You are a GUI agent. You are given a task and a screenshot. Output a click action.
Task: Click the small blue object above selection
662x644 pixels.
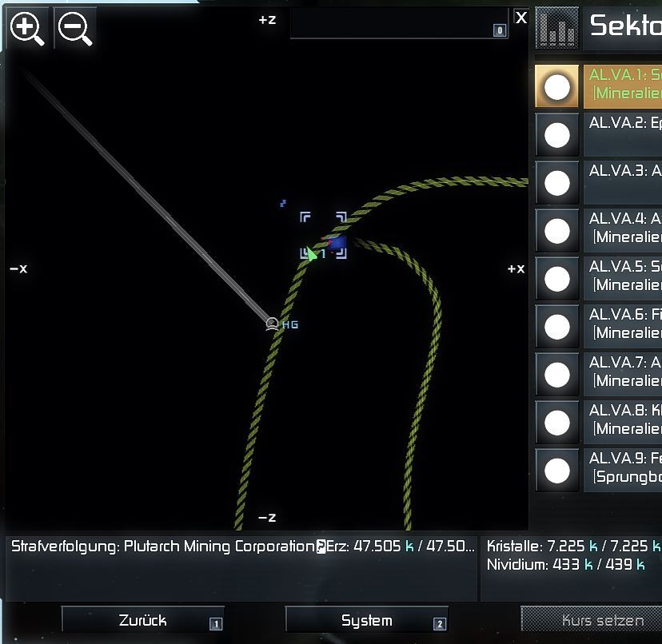click(x=283, y=204)
